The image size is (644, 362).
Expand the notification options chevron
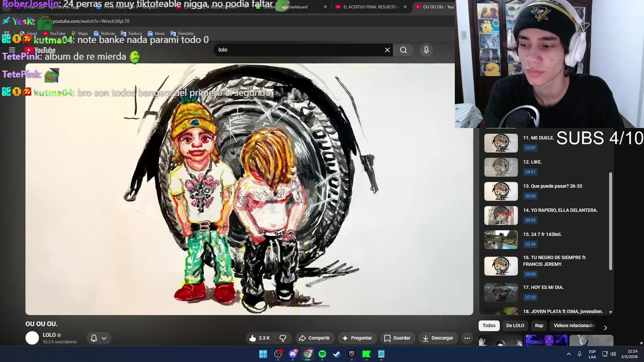(x=104, y=338)
